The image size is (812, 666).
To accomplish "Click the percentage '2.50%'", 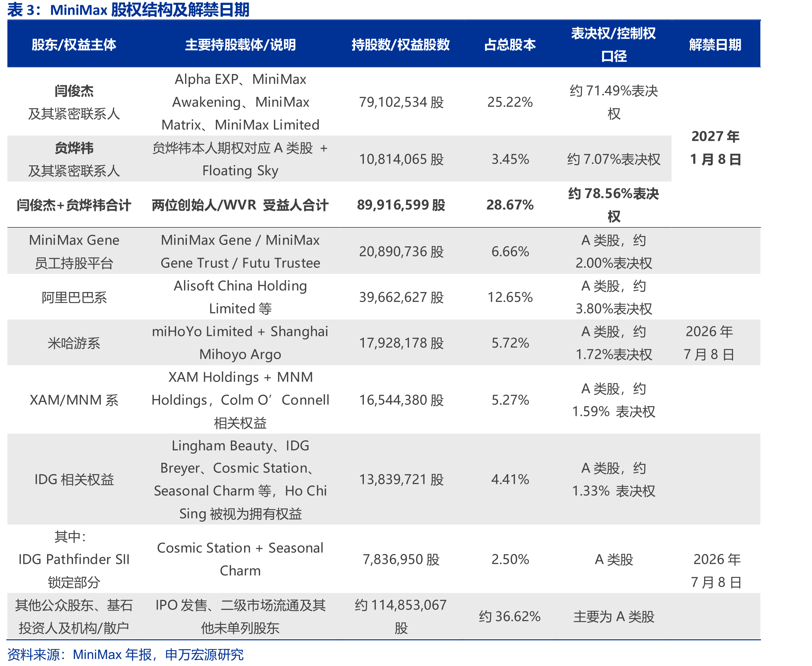I will pyautogui.click(x=510, y=560).
